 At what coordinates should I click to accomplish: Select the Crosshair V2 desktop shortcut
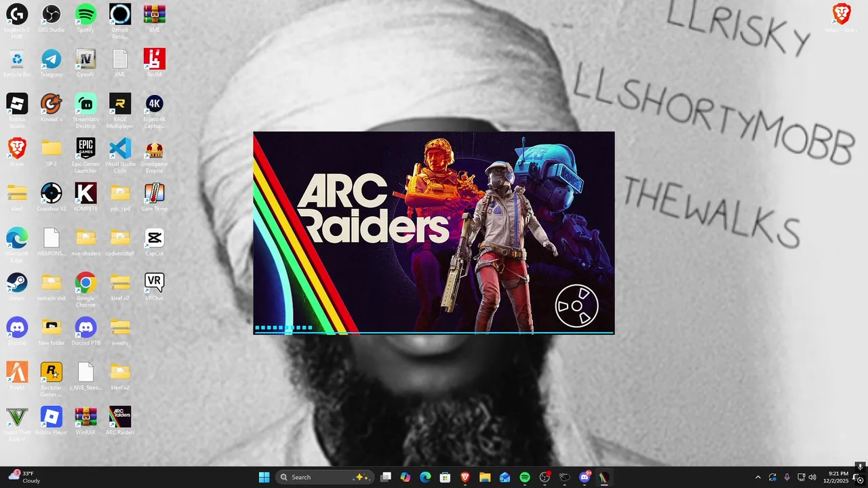point(52,197)
